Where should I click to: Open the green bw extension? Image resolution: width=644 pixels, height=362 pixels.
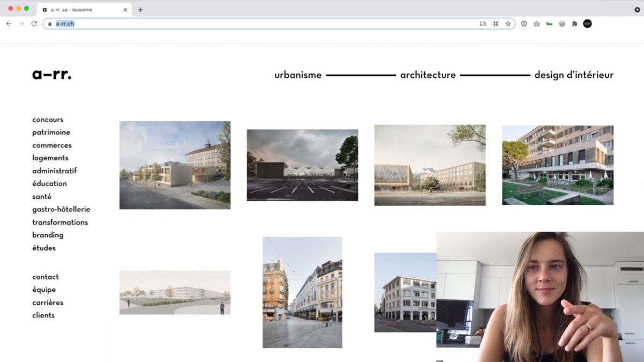click(549, 24)
